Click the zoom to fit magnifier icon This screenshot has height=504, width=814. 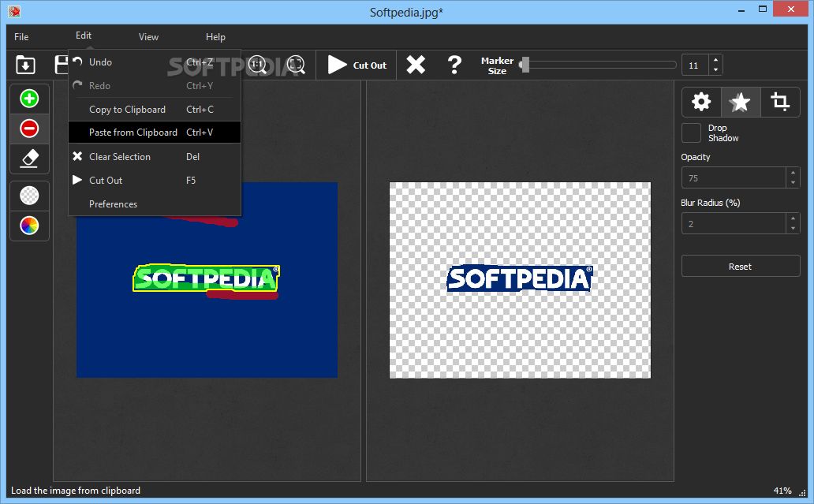[296, 65]
